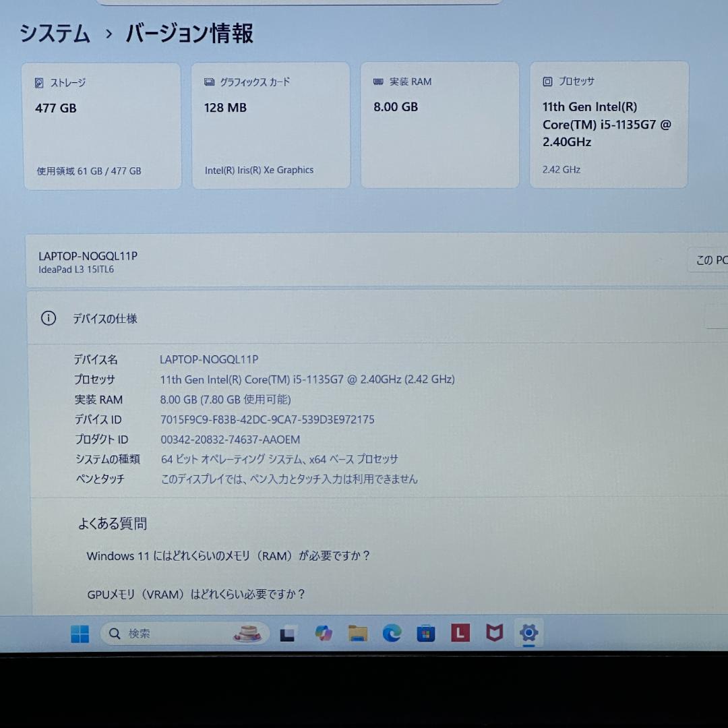Click the processor icon on the プロセッサ card

(x=546, y=81)
